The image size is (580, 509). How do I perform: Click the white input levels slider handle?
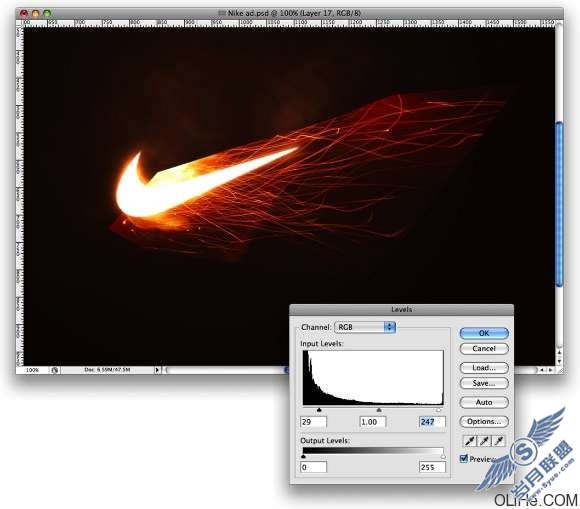click(439, 410)
